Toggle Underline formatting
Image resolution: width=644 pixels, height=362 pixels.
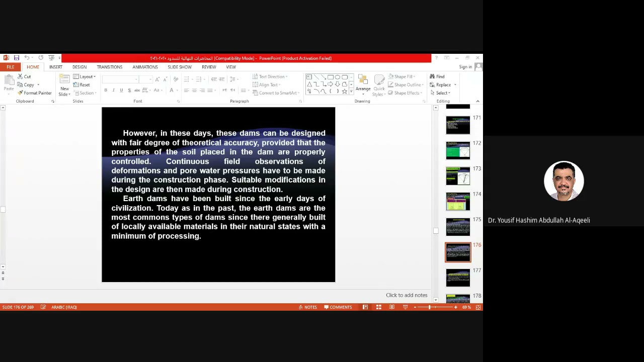click(x=121, y=90)
